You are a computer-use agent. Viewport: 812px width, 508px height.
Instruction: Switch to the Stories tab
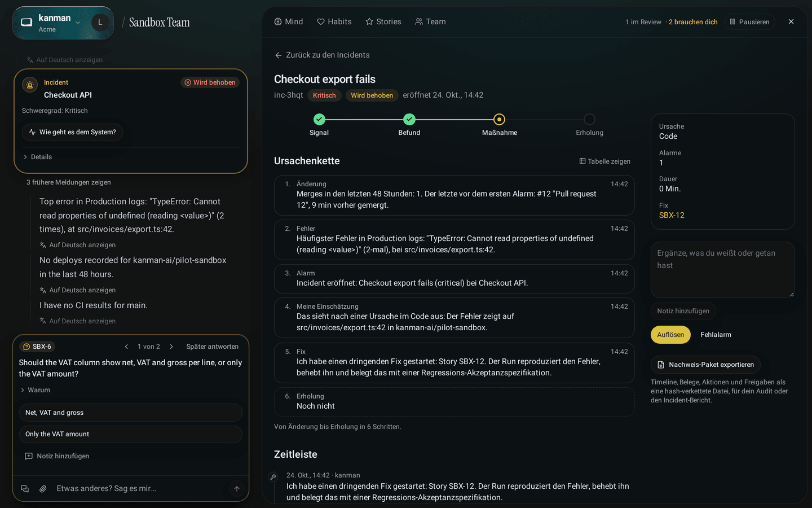tap(383, 21)
